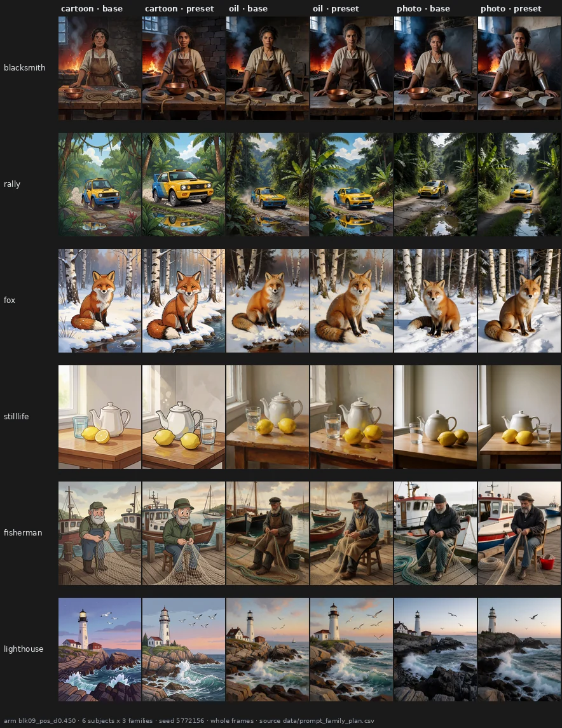Screen dimensions: 562x728
Task: Open the blacksmith photo base image
Action: (435, 68)
